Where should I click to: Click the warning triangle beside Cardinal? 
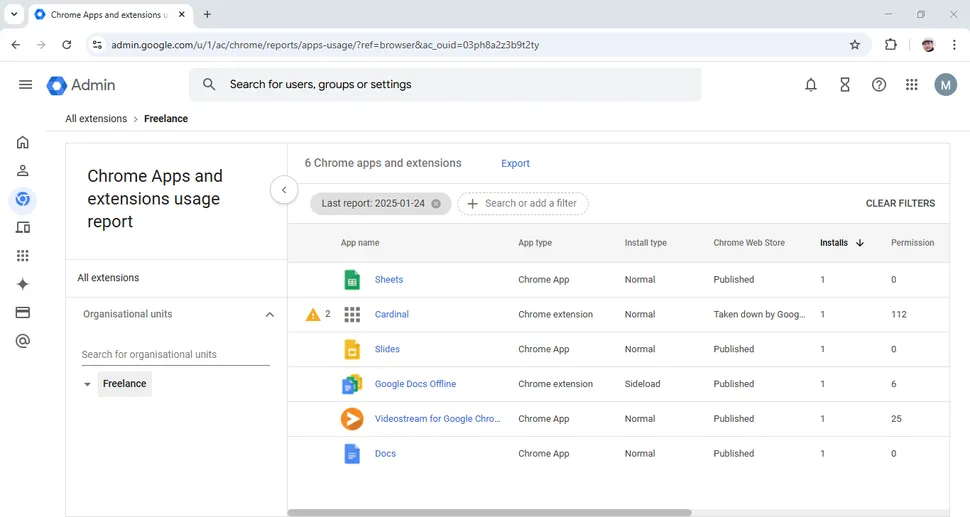[x=313, y=315]
